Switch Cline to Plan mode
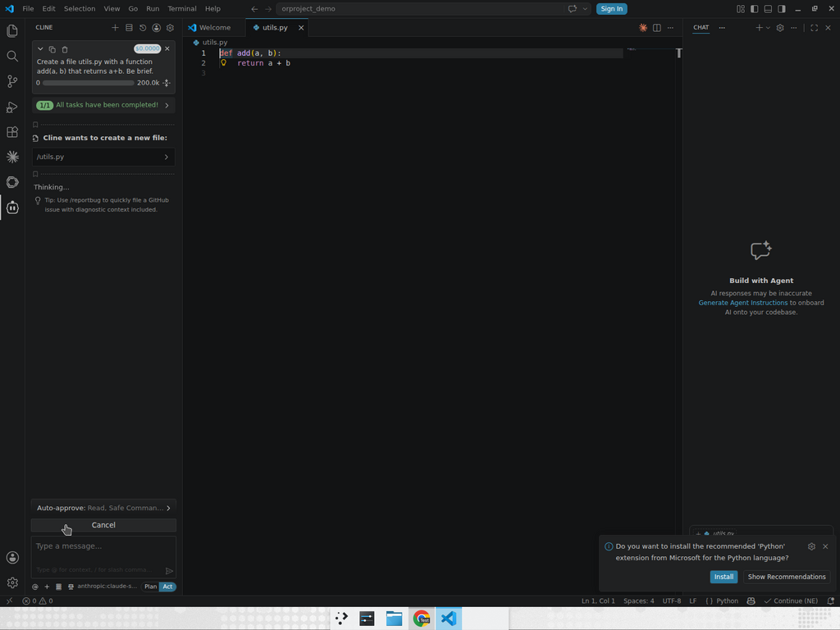 pos(151,587)
